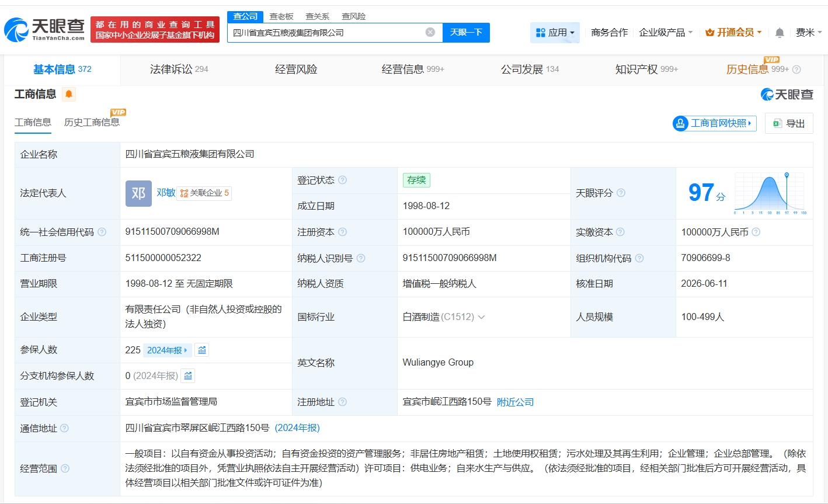
Task: Click help icon next to 组织机构代码
Action: click(x=639, y=258)
